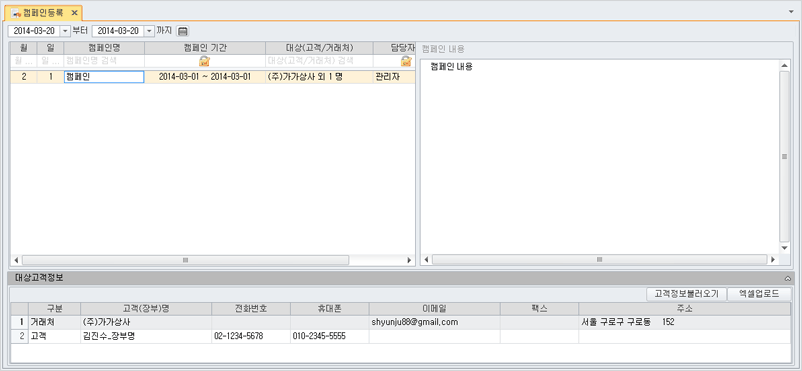
Task: Click the 구분 column header
Action: (x=54, y=309)
